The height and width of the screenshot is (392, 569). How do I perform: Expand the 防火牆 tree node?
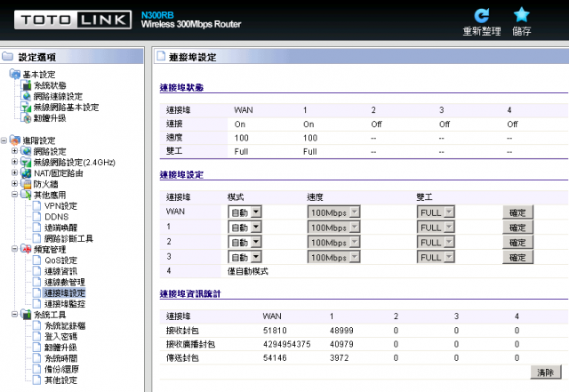pyautogui.click(x=14, y=184)
